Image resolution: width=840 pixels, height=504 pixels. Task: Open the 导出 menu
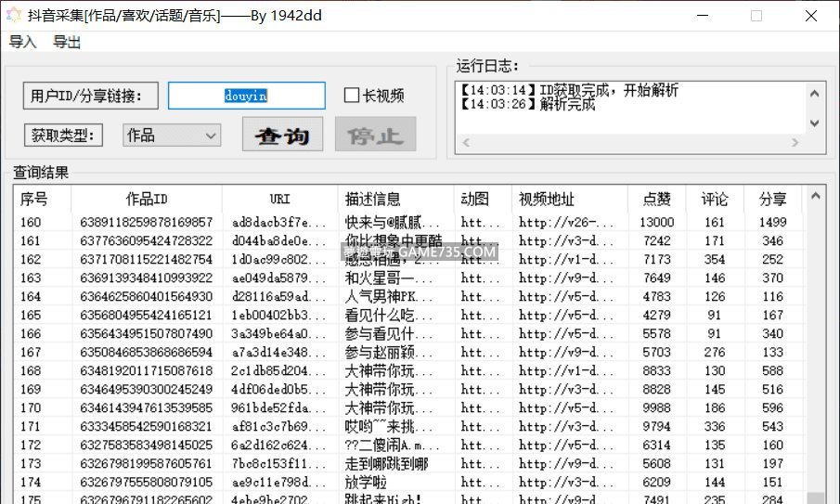(66, 42)
